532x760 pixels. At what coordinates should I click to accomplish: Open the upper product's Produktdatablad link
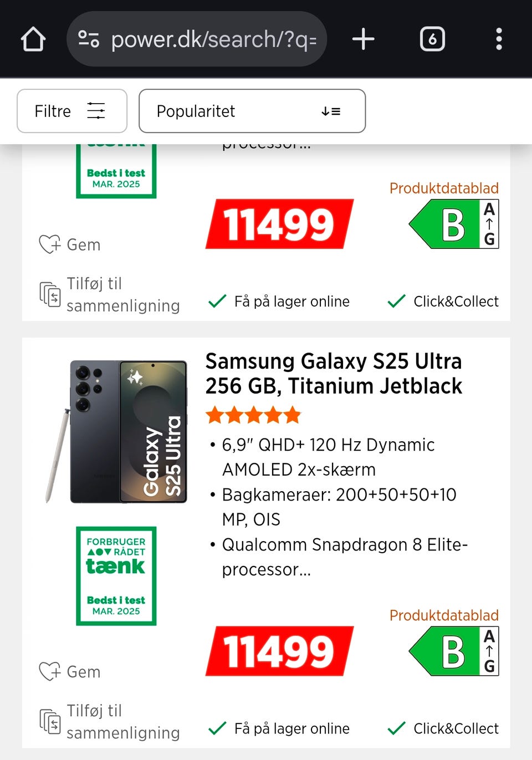click(x=444, y=188)
